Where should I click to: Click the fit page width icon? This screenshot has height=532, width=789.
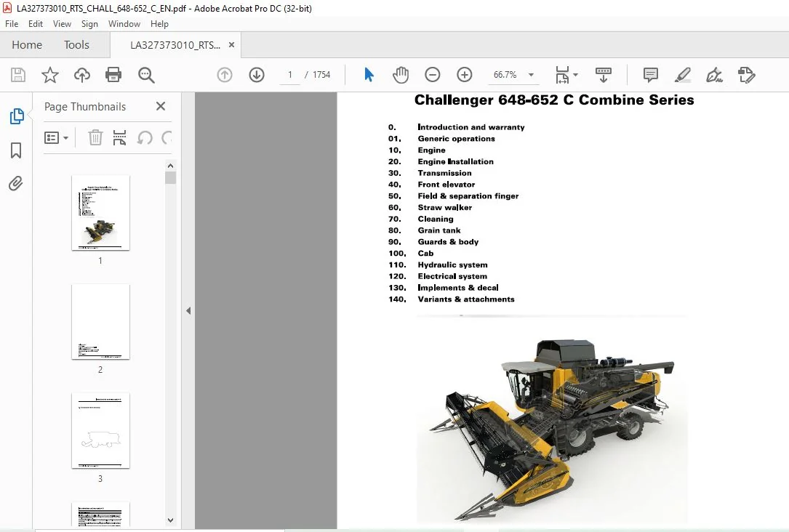point(562,75)
